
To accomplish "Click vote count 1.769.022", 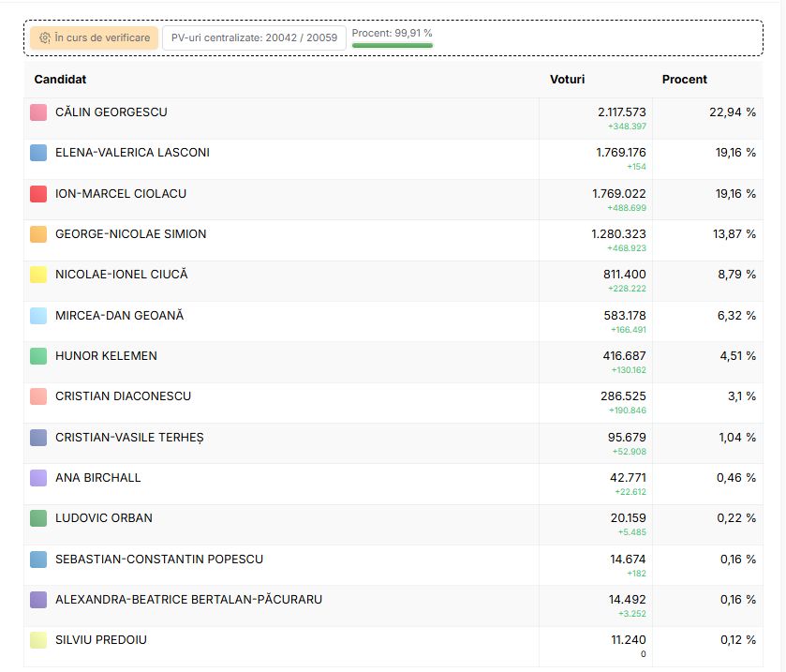I will coord(619,194).
